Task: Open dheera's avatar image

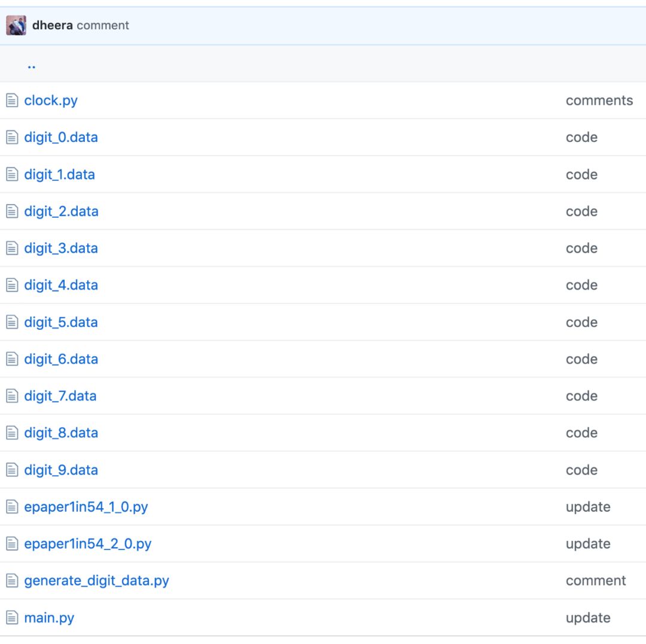Action: click(x=16, y=25)
